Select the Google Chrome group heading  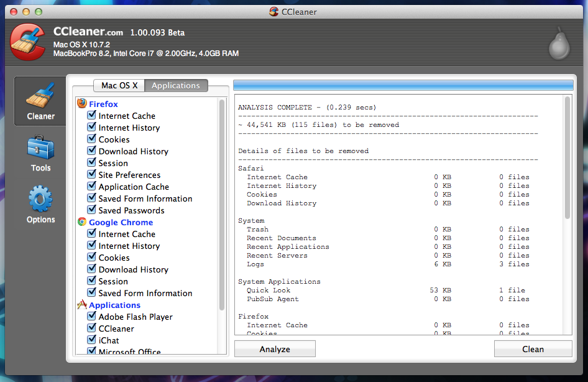click(x=121, y=222)
